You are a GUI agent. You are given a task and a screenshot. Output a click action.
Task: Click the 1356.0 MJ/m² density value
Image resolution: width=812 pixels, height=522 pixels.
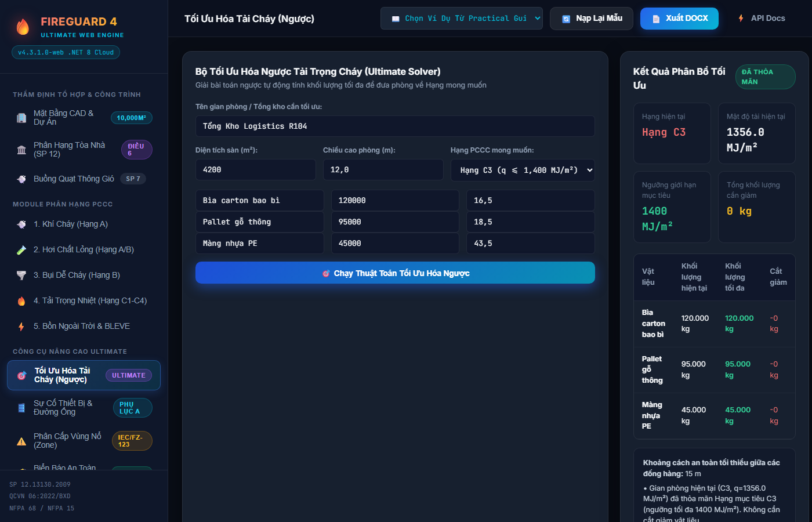click(745, 140)
